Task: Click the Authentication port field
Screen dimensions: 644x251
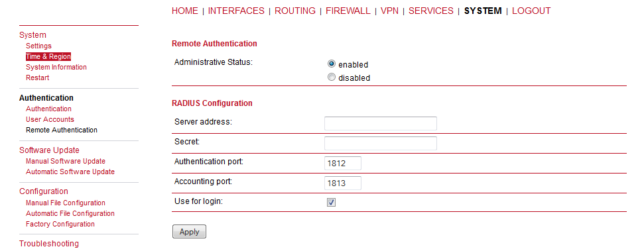Action: pos(342,163)
